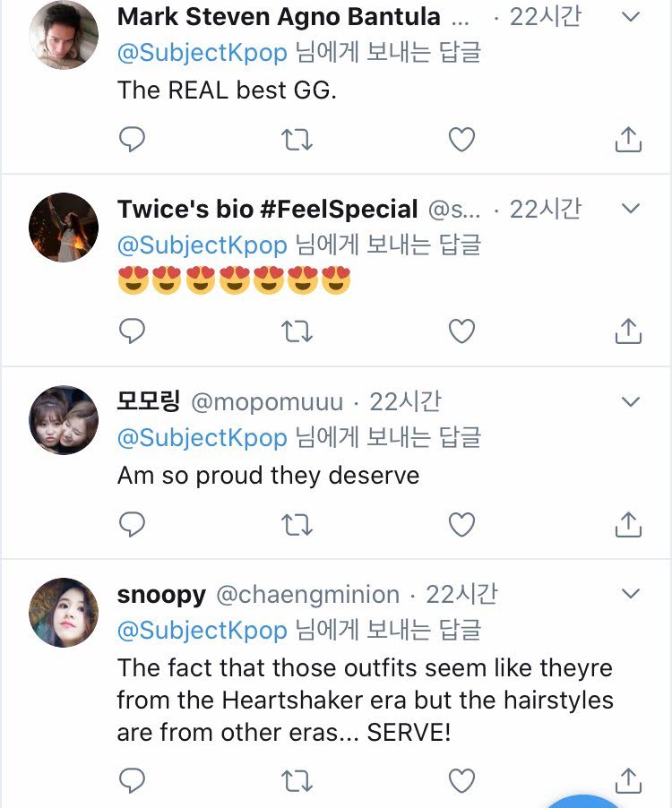Retweet 모모링's 'they deserve' tweet

(297, 524)
